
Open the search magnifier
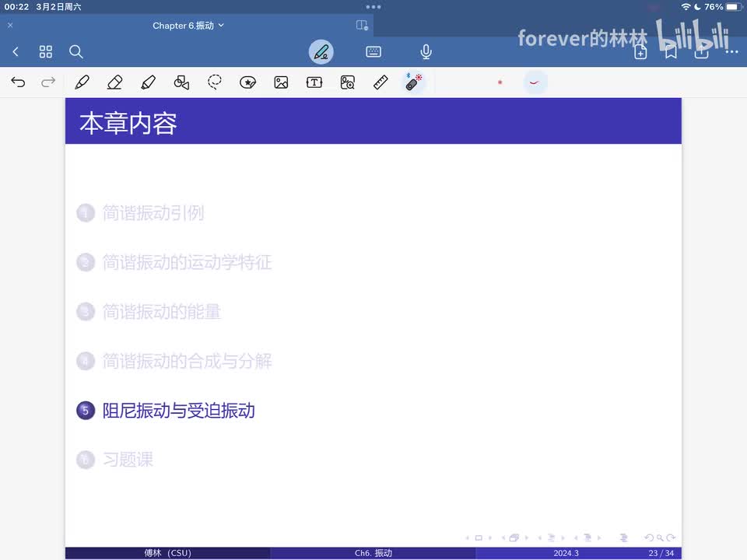(x=75, y=51)
